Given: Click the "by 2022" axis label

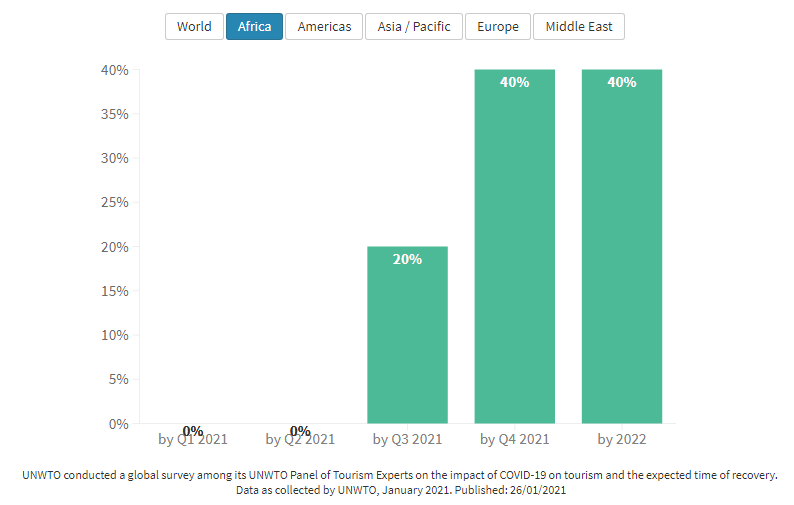Looking at the screenshot, I should pos(621,439).
